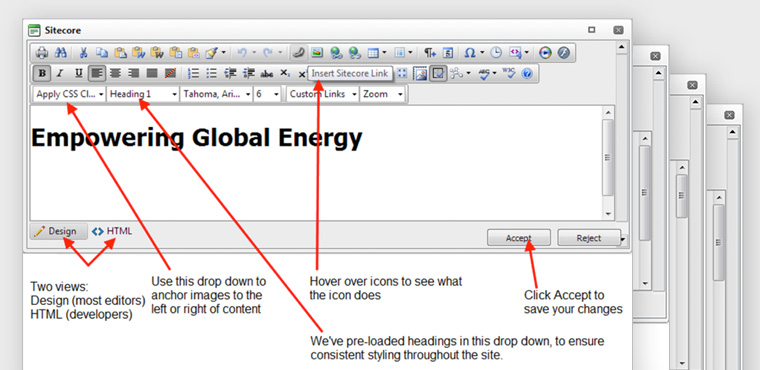
Task: Click the Reject button
Action: pos(589,238)
